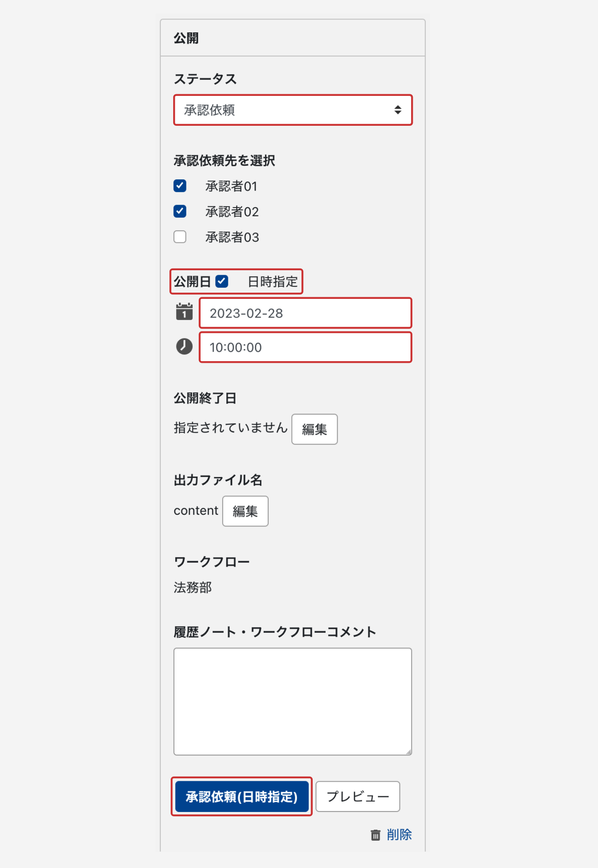The height and width of the screenshot is (868, 598).
Task: Disable the 日時指定 checkbox
Action: pos(222,281)
